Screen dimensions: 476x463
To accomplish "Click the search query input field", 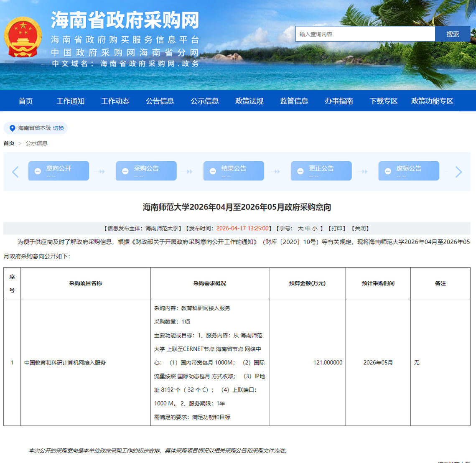I will click(365, 34).
